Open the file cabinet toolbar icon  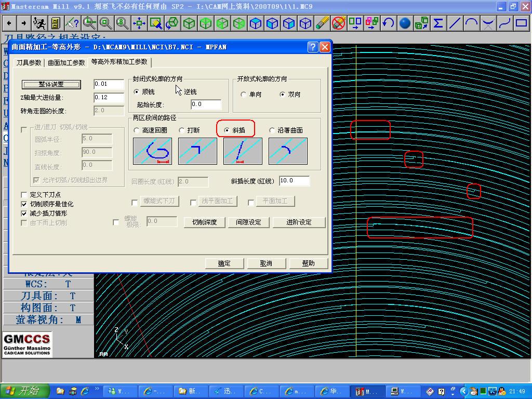click(55, 23)
